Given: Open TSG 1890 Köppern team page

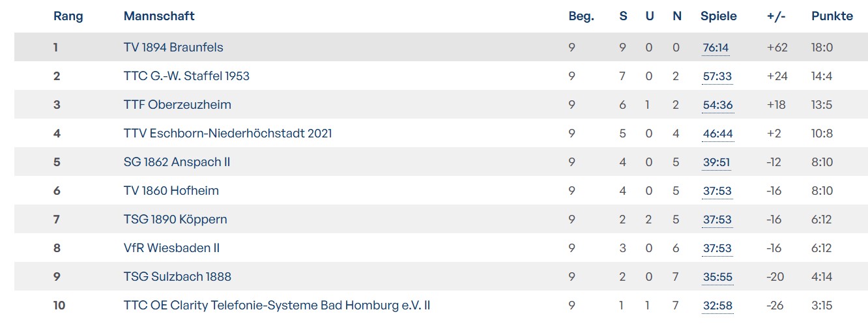Looking at the screenshot, I should tap(175, 220).
